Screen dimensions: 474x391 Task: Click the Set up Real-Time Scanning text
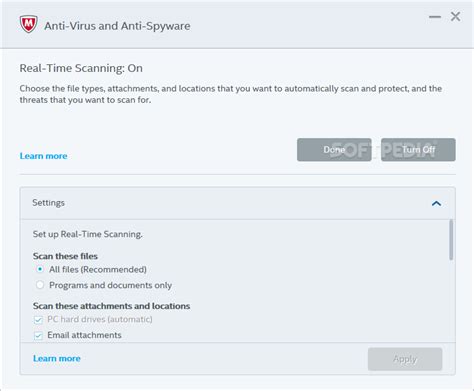coord(87,234)
